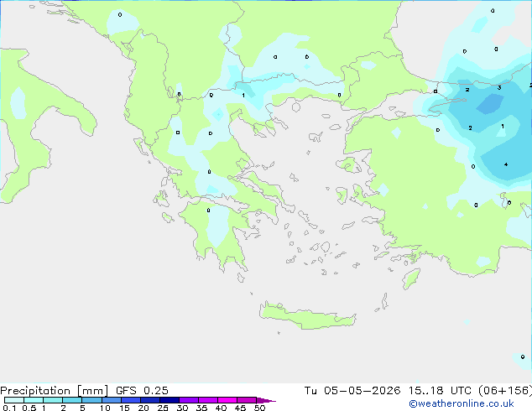Click the '10' legend scale label

point(105,408)
